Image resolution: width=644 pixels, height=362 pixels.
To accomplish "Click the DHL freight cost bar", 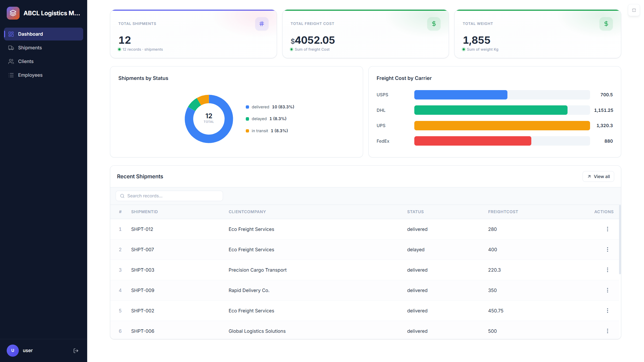I will pos(491,110).
